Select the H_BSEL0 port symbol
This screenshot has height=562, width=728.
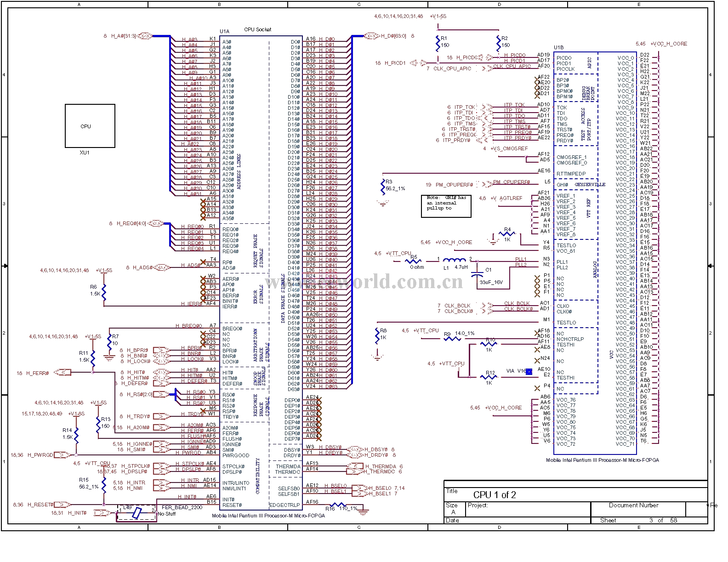(x=360, y=488)
